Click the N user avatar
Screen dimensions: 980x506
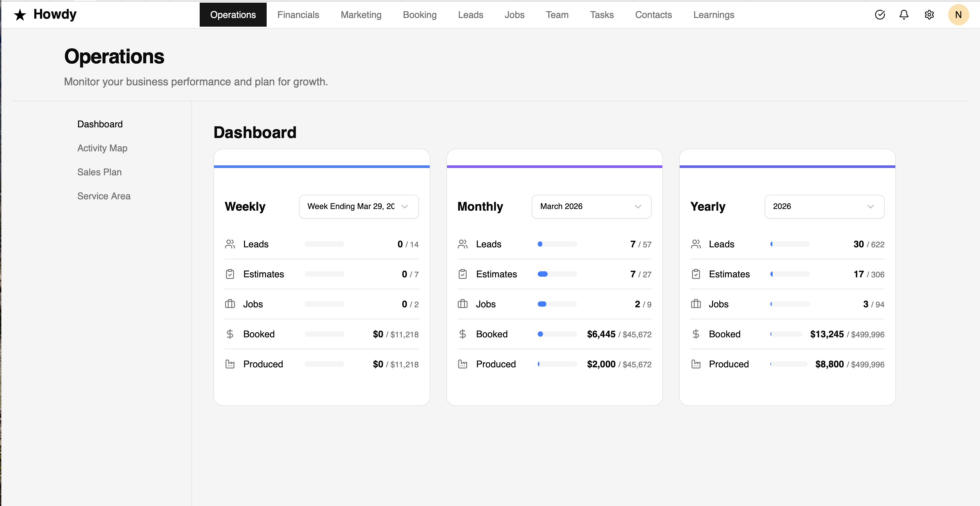tap(958, 14)
